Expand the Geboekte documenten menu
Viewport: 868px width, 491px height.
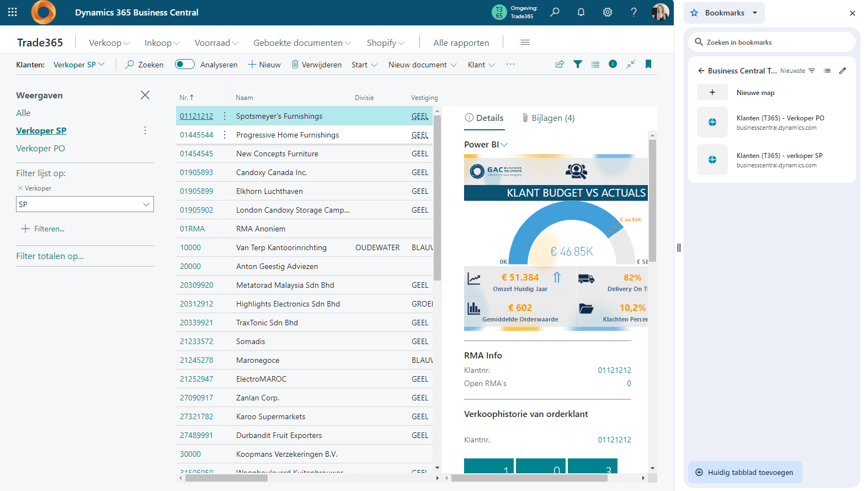[302, 43]
